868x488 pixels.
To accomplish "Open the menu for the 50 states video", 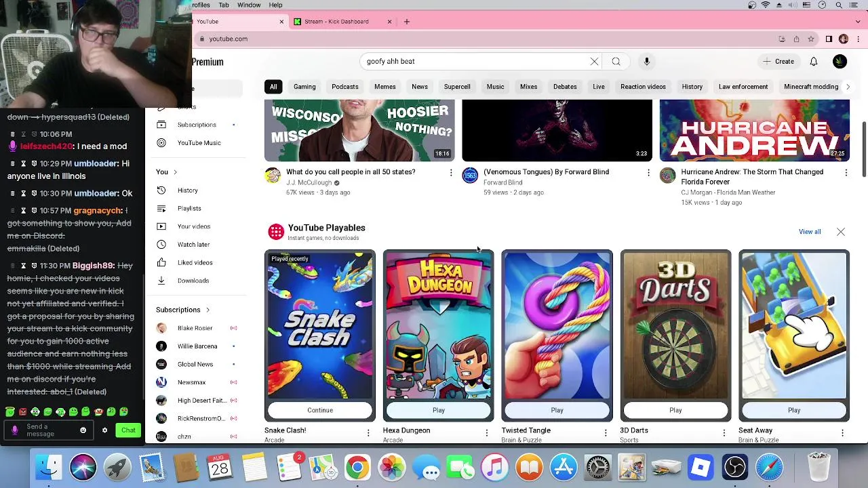I will pos(450,173).
